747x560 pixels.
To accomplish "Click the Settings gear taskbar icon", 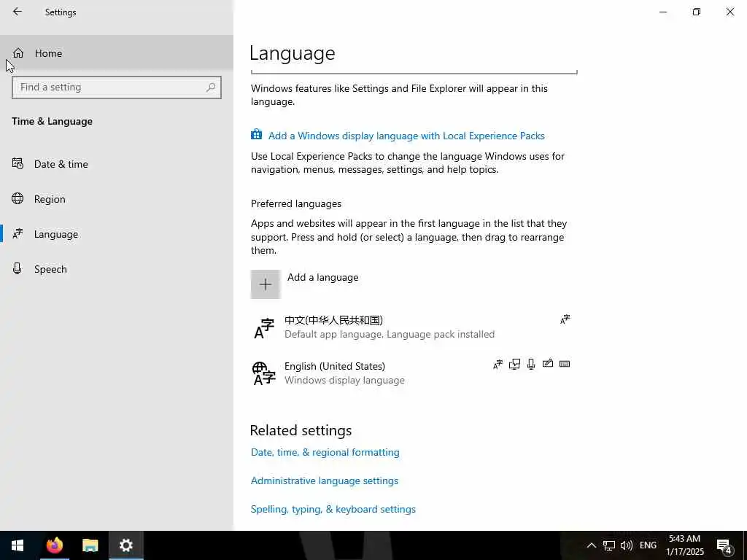I will 125,545.
